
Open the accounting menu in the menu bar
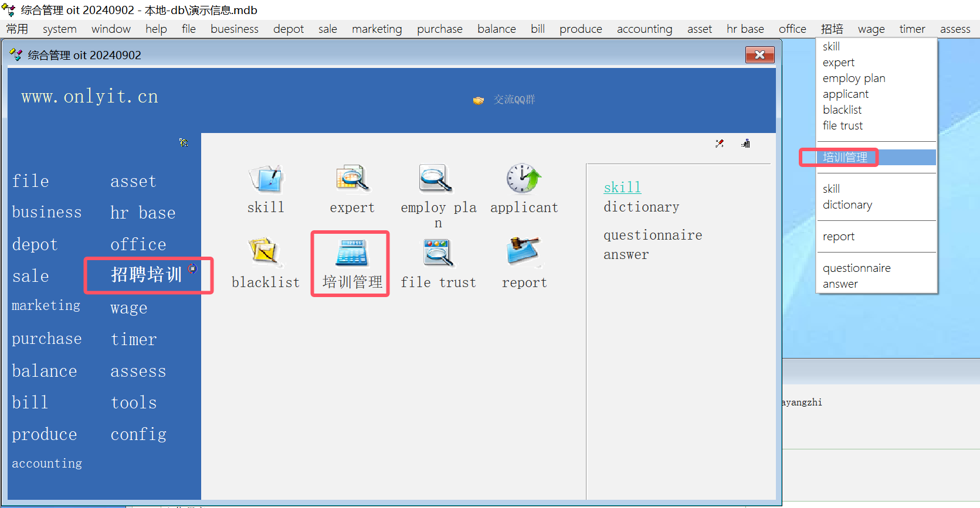pyautogui.click(x=644, y=29)
